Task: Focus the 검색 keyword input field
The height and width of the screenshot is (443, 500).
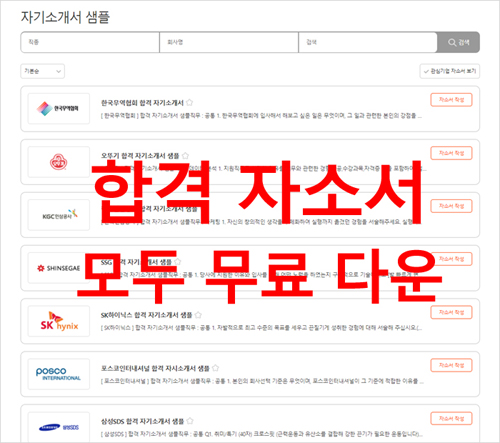Action: coord(368,42)
